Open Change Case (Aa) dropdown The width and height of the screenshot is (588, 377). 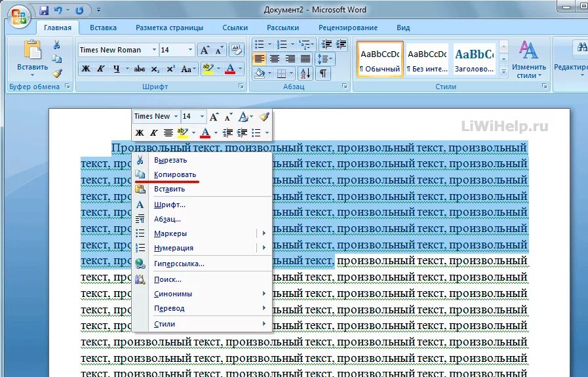click(x=188, y=69)
